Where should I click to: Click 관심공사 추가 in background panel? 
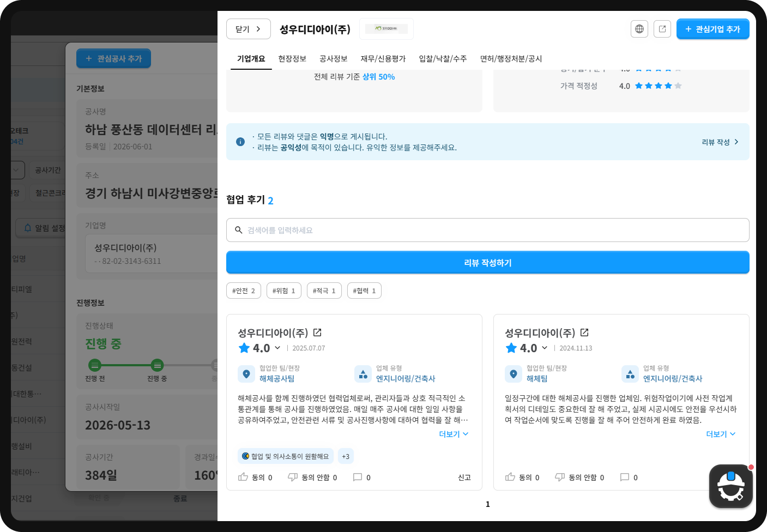tap(113, 58)
